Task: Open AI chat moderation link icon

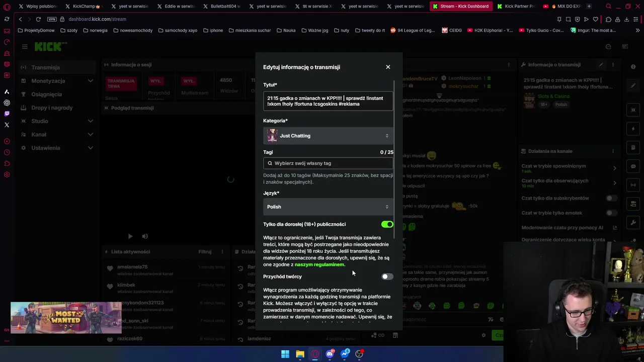Action: pyautogui.click(x=615, y=228)
